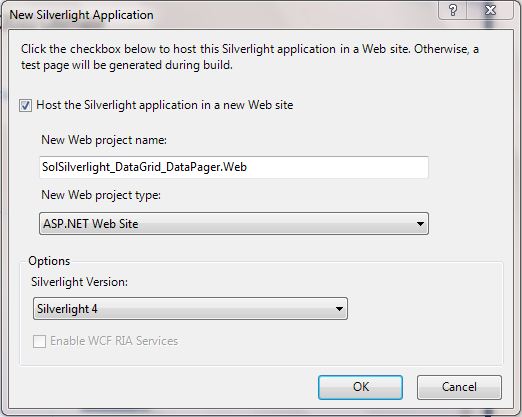Click the 'New Web project type:' label
Image resolution: width=522 pixels, height=417 pixels.
(x=101, y=195)
